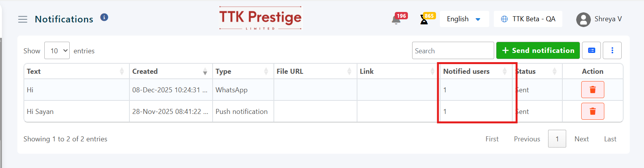The height and width of the screenshot is (168, 644).
Task: Open the entries-per-page dropdown
Action: coord(57,51)
